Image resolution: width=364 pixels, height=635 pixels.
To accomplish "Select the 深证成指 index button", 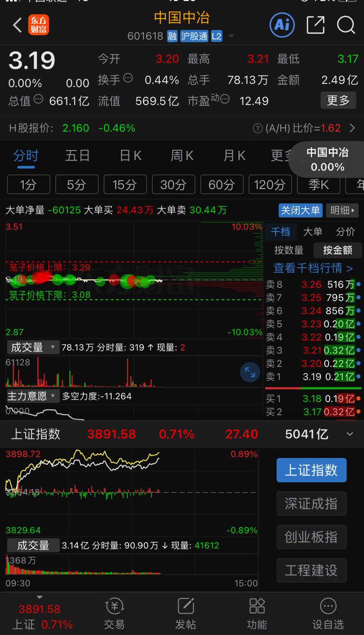I will tap(311, 503).
